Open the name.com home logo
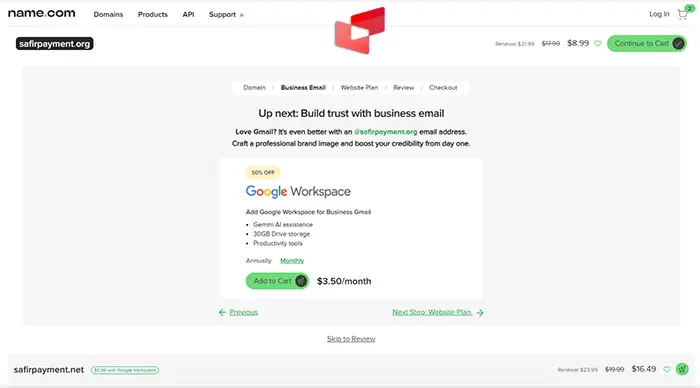This screenshot has width=700, height=388. click(x=42, y=13)
